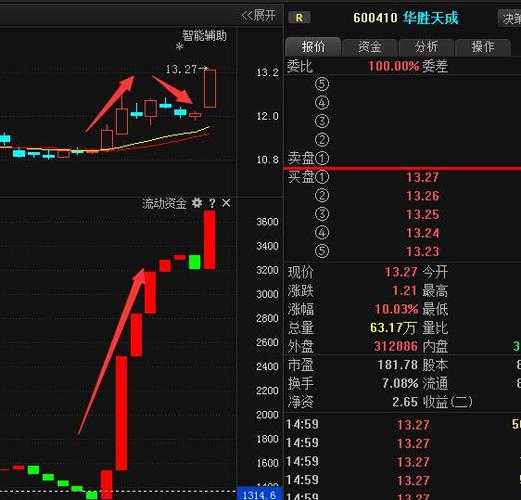Screen dimensions: 521x500
Task: Select bid level 2 price 13.26
Action: (422, 196)
